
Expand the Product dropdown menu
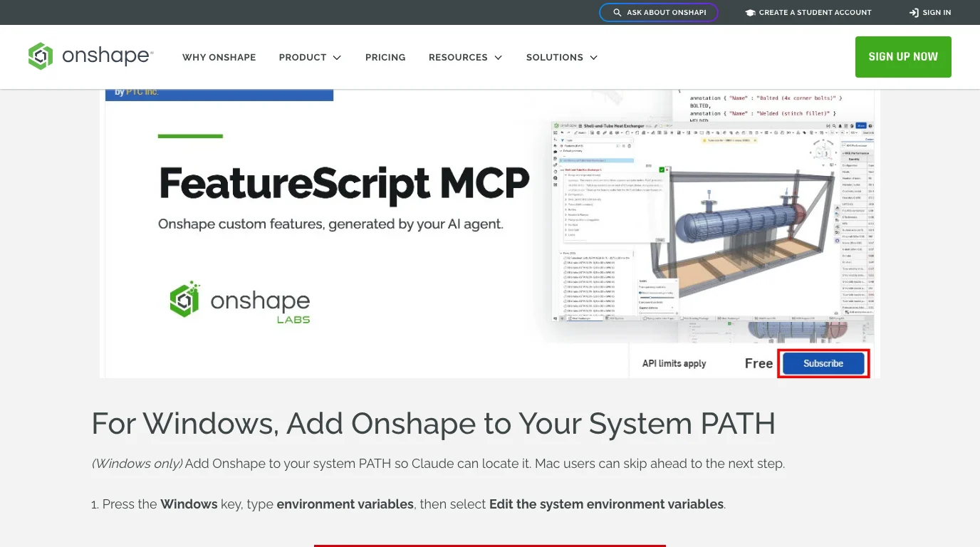[310, 57]
